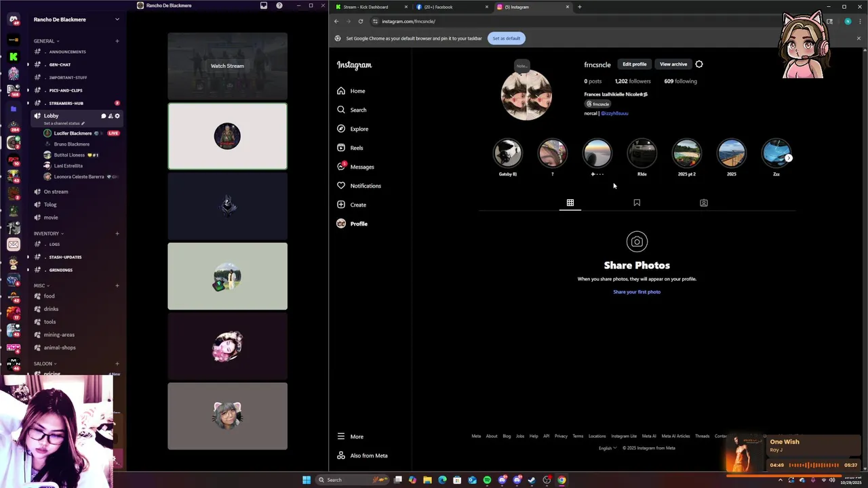This screenshot has height=488, width=868.
Task: Click the Instagram logo wordmark
Action: coord(354,65)
